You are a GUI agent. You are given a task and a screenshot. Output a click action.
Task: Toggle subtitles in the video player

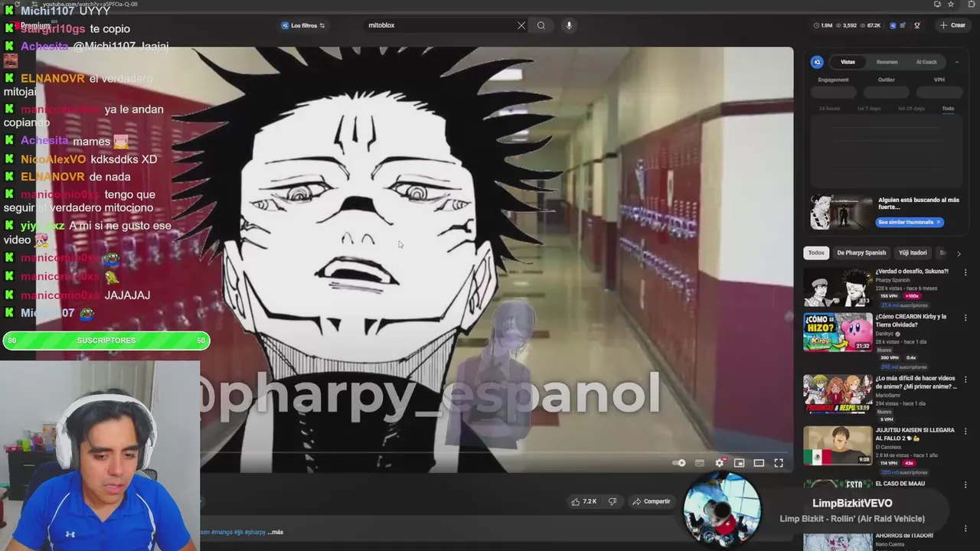(699, 463)
